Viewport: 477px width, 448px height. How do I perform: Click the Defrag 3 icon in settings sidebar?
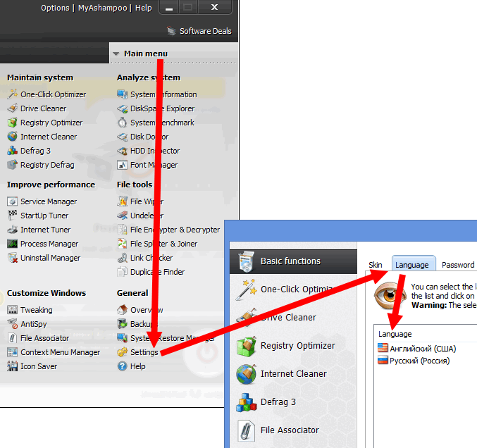(x=247, y=402)
